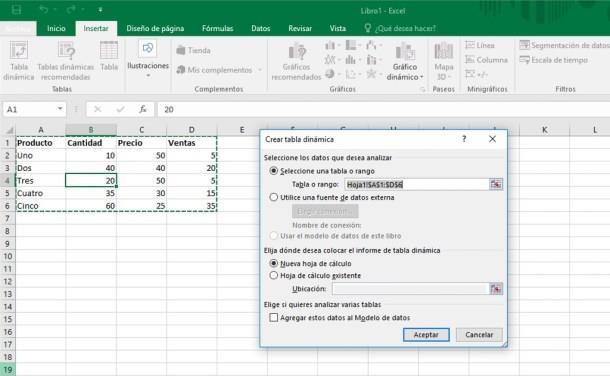Viewport: 610px width, 376px height.
Task: Open the Diseño de página tab
Action: tap(155, 28)
